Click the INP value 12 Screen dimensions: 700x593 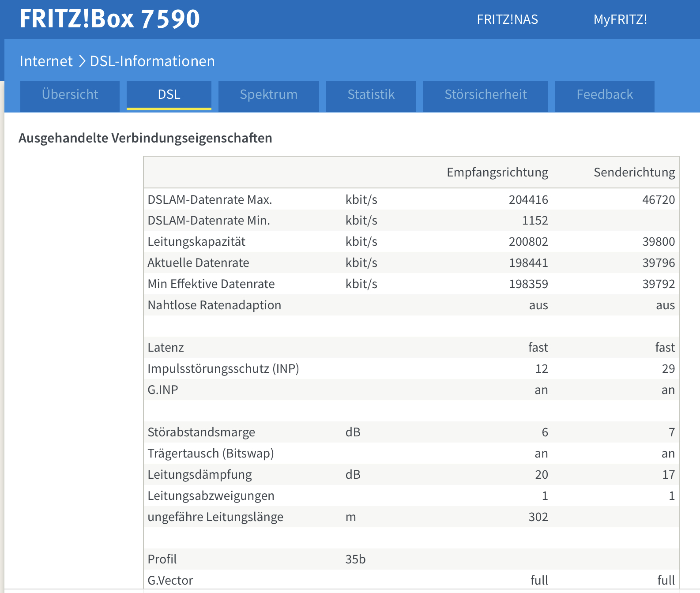pos(542,368)
